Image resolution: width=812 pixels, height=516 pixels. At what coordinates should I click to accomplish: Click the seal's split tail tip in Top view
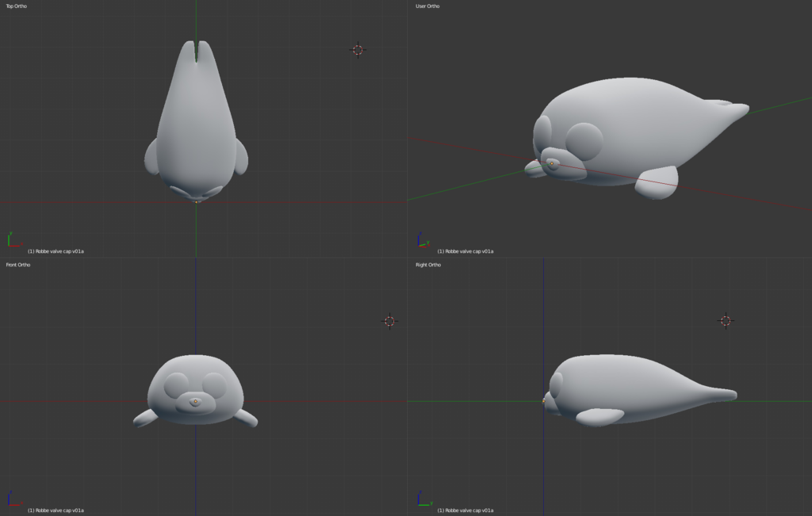tap(197, 51)
